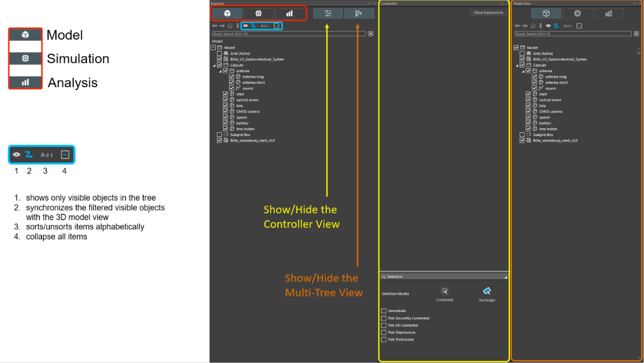The image size is (644, 363).
Task: Click inside the Quick Search field
Action: [290, 33]
